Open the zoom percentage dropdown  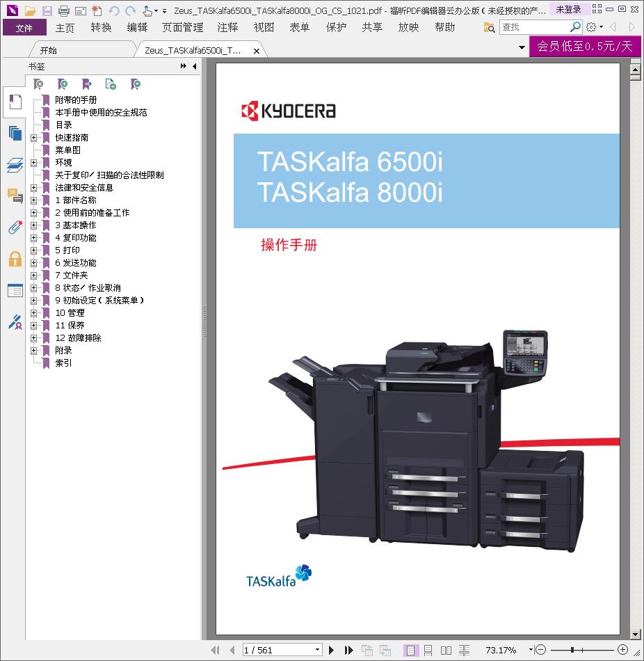click(531, 650)
